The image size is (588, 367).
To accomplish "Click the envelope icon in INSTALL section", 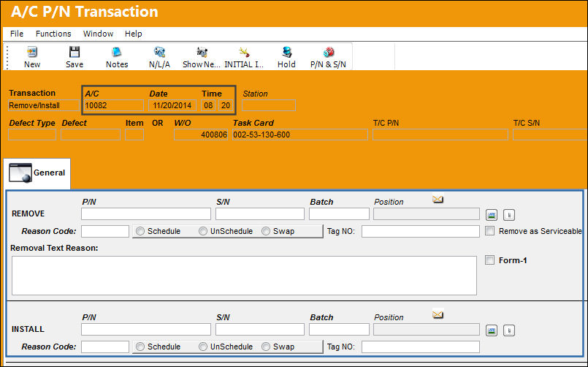I will point(438,314).
